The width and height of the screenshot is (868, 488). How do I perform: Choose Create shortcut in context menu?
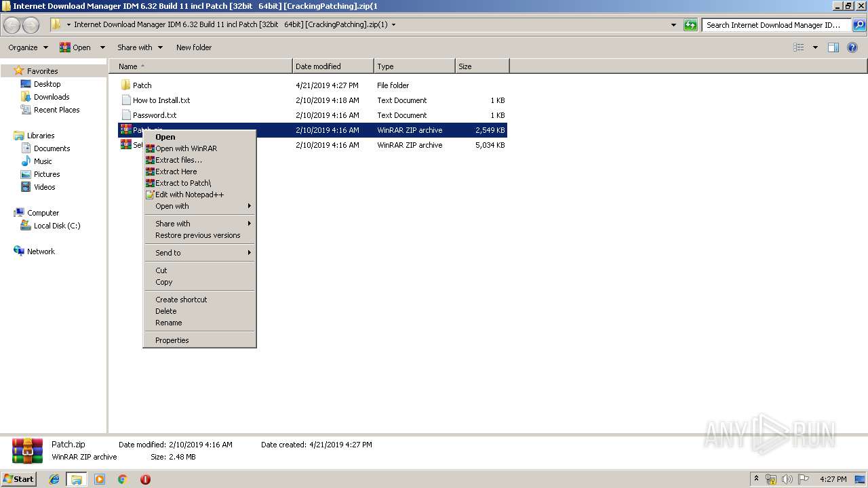pos(200,300)
